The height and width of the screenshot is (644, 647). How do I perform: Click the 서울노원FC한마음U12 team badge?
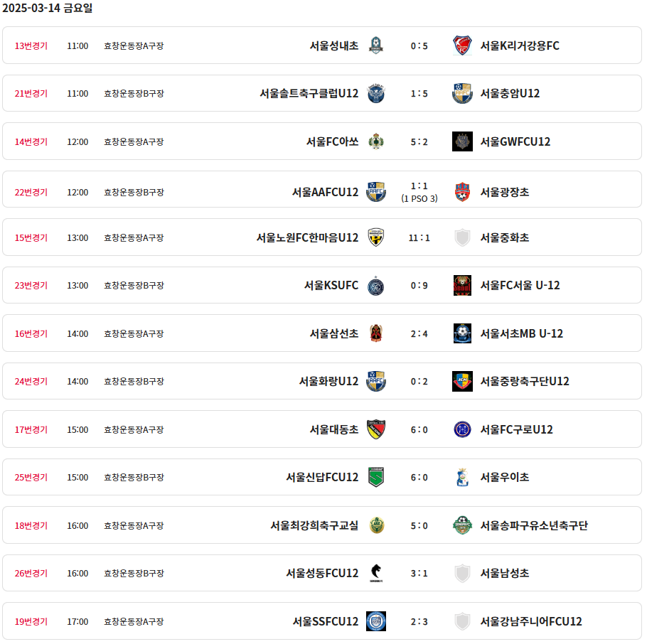(x=375, y=237)
